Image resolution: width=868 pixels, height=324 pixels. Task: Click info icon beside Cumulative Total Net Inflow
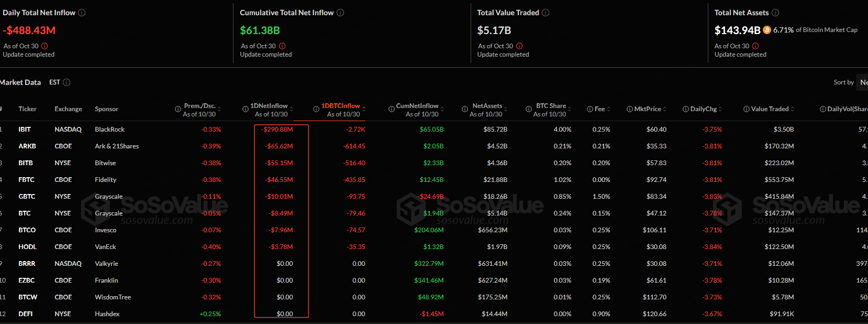coord(340,13)
